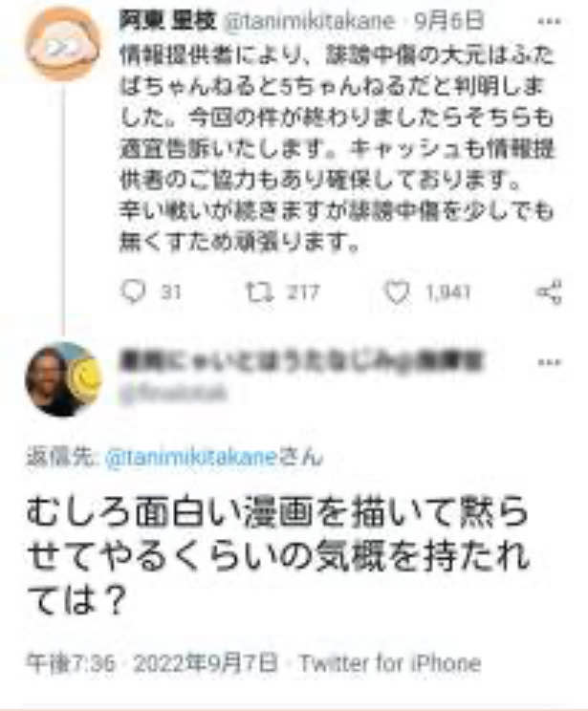Viewport: 588px width, 711px height.
Task: Open the share icon on first tweet
Action: [x=550, y=291]
